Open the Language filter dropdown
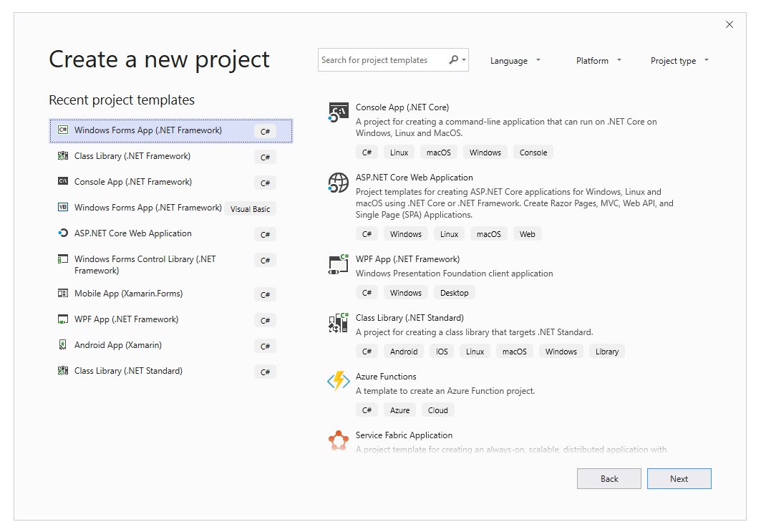The width and height of the screenshot is (761, 532). (x=515, y=61)
